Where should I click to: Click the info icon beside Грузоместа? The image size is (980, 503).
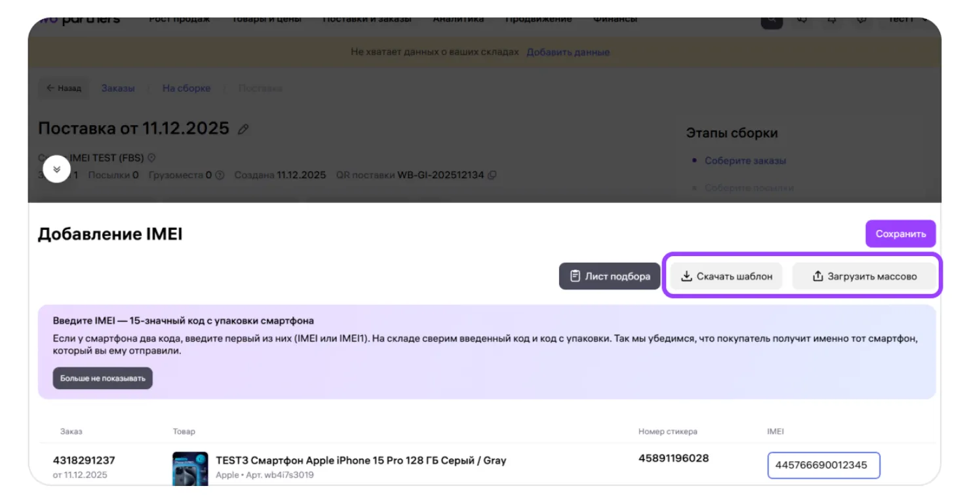pyautogui.click(x=220, y=176)
